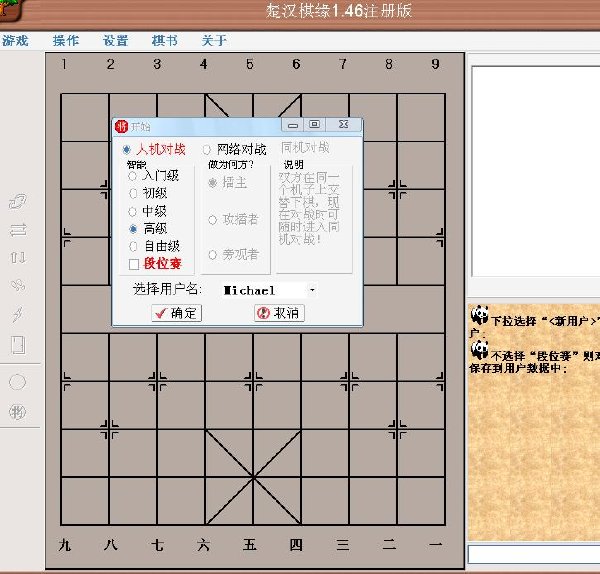The height and width of the screenshot is (574, 600).
Task: Click the footprints icon in sidebar
Action: 18,285
